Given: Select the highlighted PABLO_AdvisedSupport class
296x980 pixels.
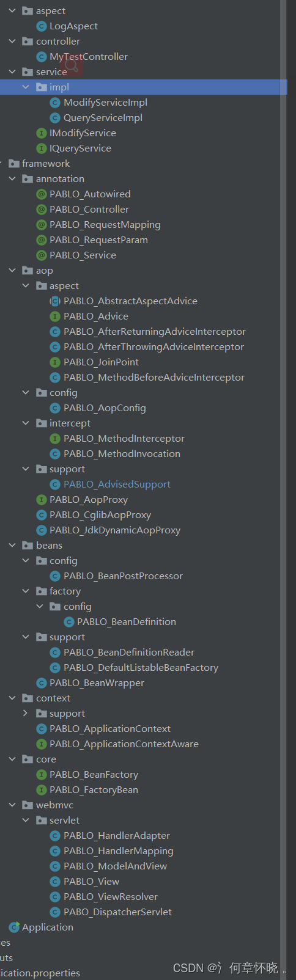Looking at the screenshot, I should 117,485.
